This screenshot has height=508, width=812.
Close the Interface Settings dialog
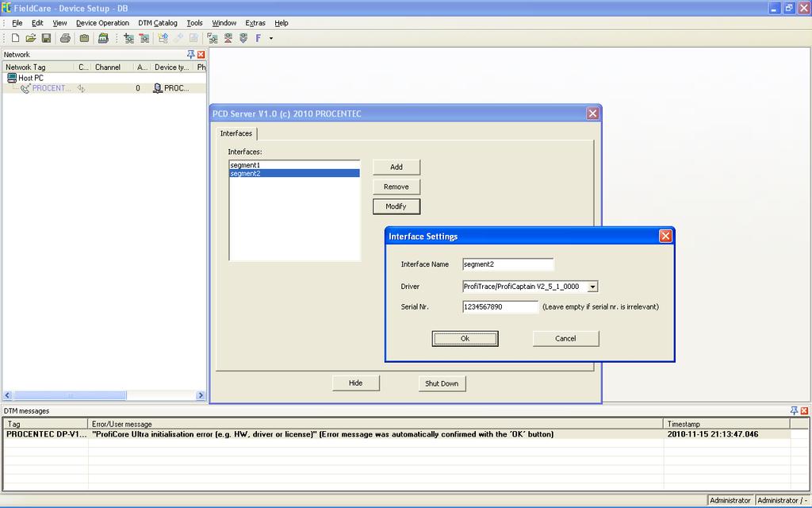[665, 237]
